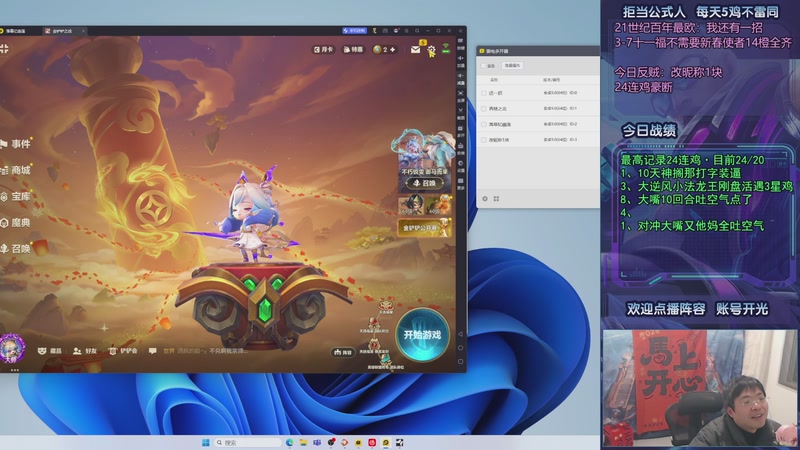
Task: Select the hero thumbnail below promo banner left
Action: [411, 205]
